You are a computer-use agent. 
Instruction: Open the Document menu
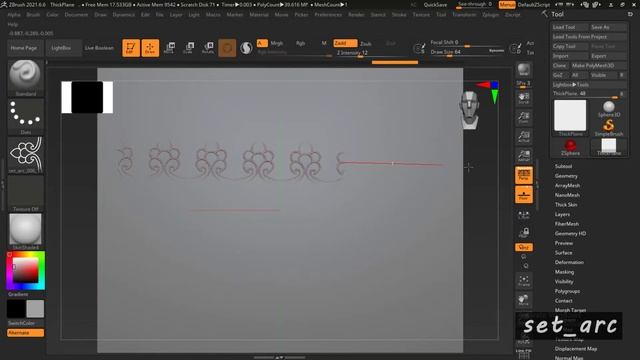76,15
